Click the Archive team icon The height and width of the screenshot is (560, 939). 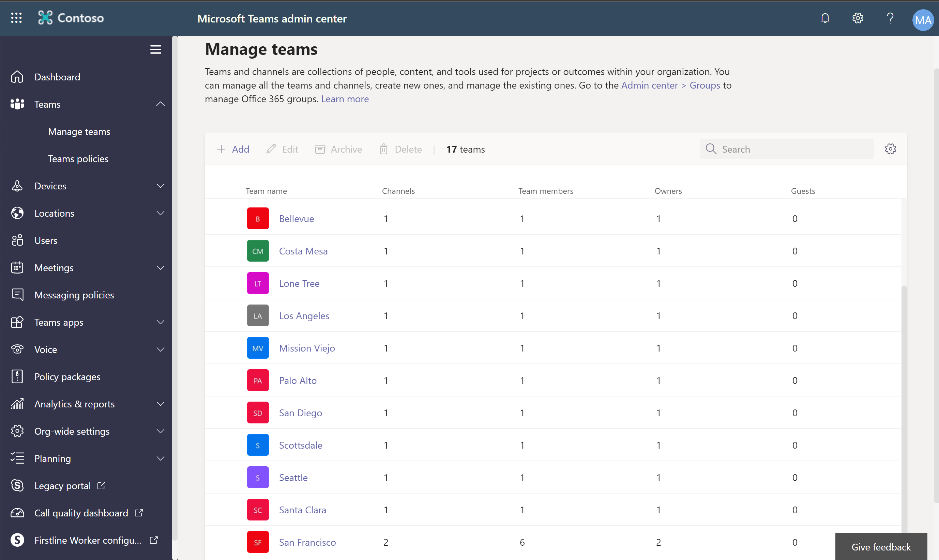(320, 149)
